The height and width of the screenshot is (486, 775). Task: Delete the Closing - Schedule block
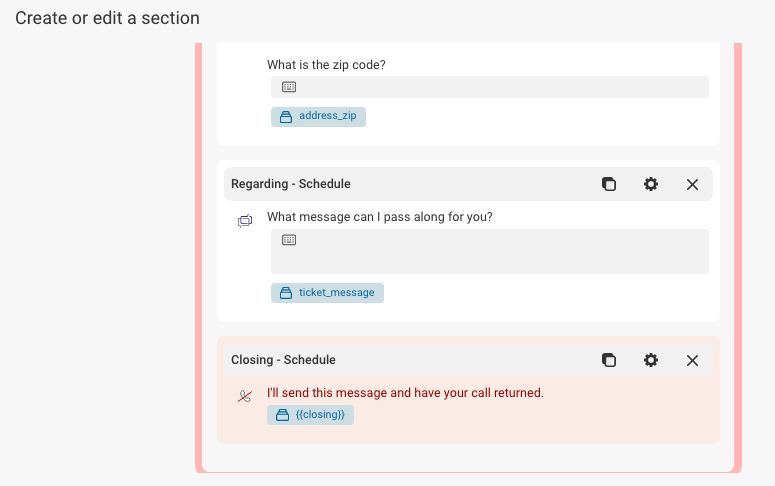pyautogui.click(x=692, y=360)
